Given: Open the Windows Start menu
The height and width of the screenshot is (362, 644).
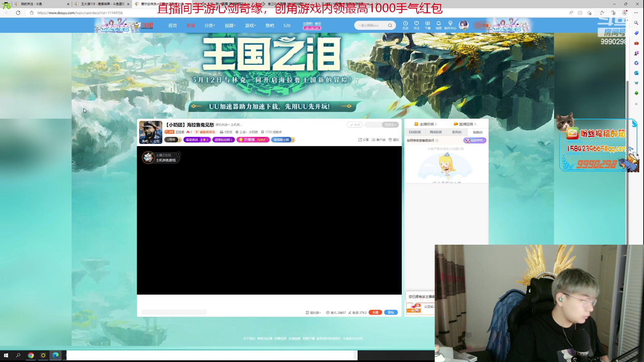Looking at the screenshot, I should point(6,355).
